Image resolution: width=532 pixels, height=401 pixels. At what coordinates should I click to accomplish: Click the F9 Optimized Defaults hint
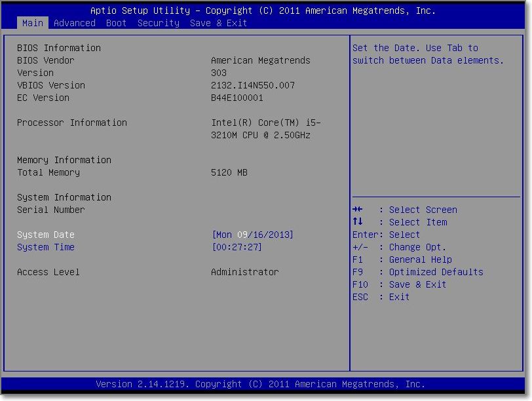(417, 272)
